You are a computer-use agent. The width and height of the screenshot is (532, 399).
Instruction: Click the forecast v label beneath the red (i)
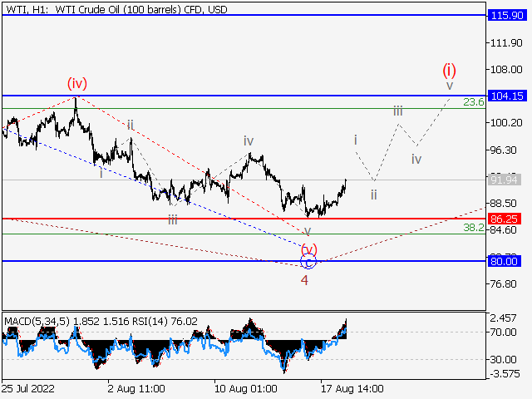(x=450, y=86)
